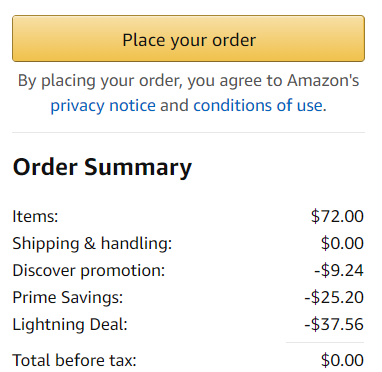Click the Items label

[35, 216]
